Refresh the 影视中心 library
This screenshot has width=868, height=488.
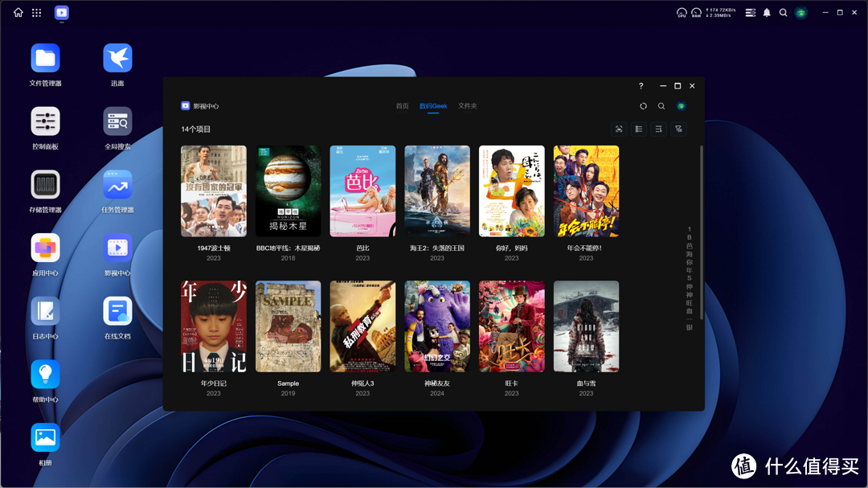tap(643, 106)
